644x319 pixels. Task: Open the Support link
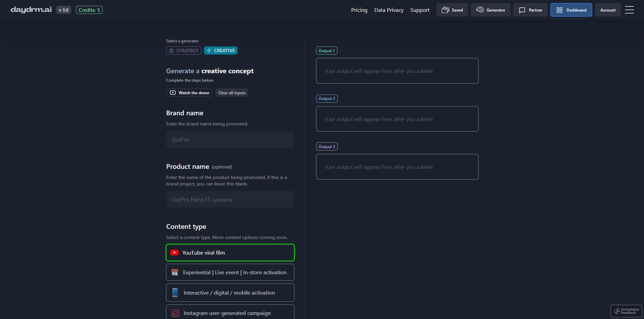(x=420, y=10)
